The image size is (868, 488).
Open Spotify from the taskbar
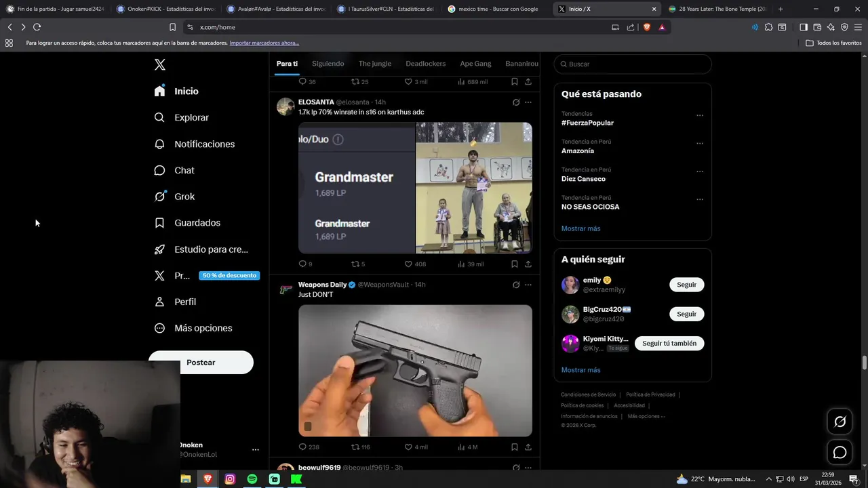tap(252, 479)
